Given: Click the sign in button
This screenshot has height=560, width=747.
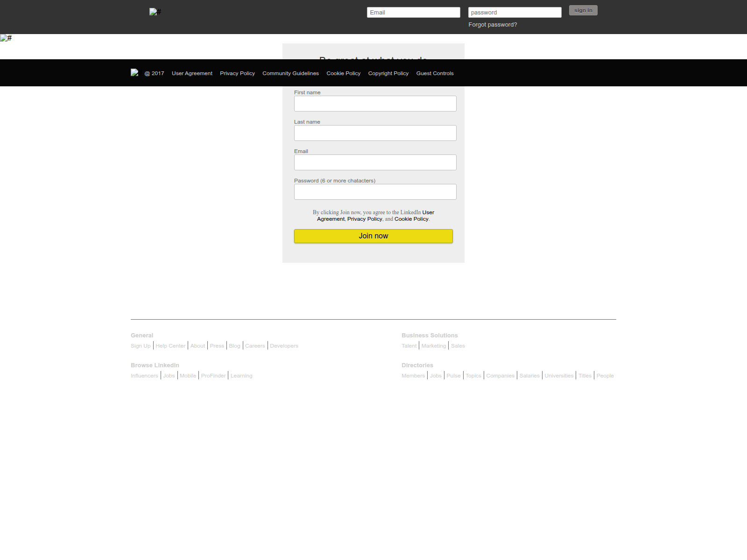Looking at the screenshot, I should tap(583, 10).
